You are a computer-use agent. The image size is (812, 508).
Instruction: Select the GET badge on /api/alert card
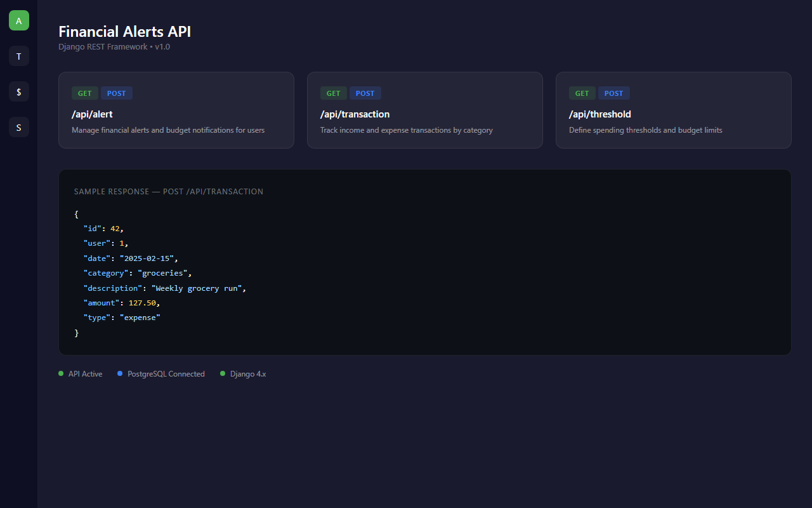tap(84, 93)
